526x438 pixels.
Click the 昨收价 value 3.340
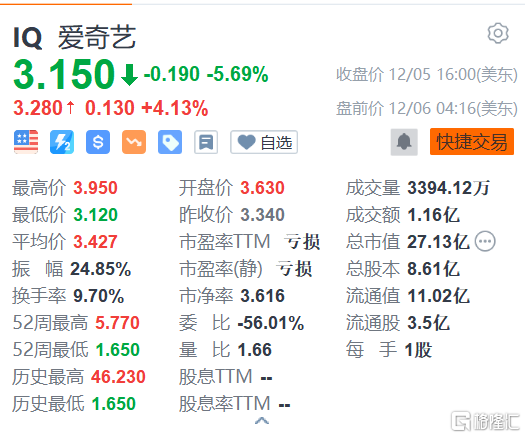(x=263, y=215)
